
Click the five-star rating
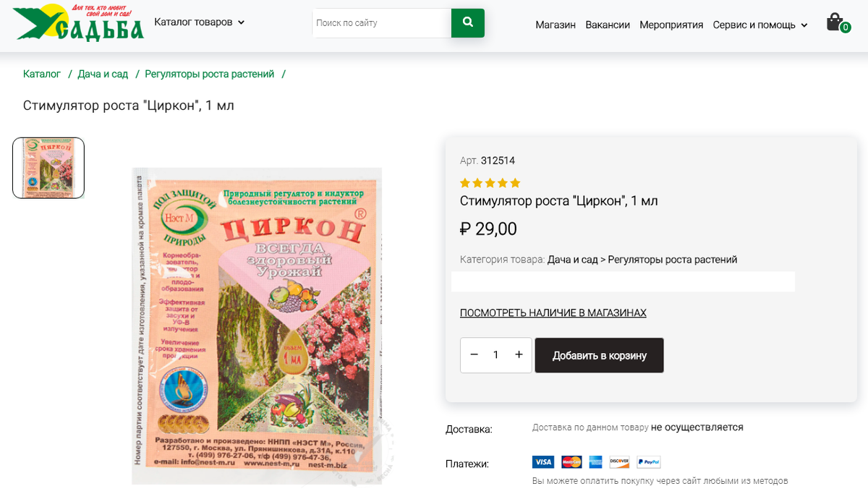[x=490, y=183]
